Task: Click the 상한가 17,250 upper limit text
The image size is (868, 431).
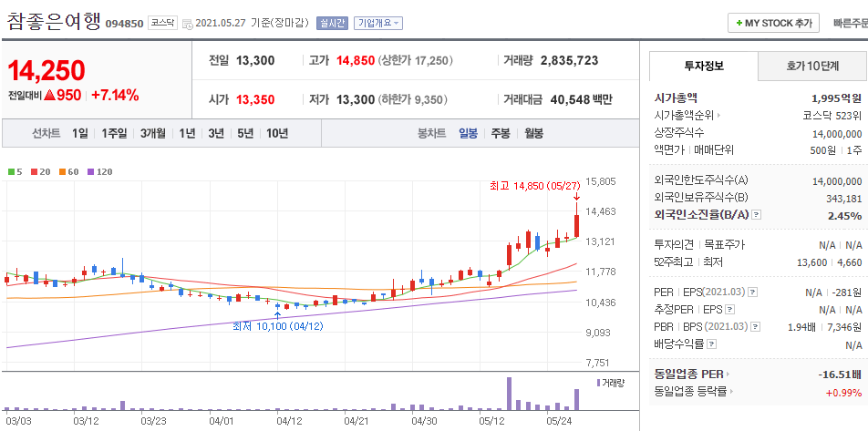Action: point(415,61)
